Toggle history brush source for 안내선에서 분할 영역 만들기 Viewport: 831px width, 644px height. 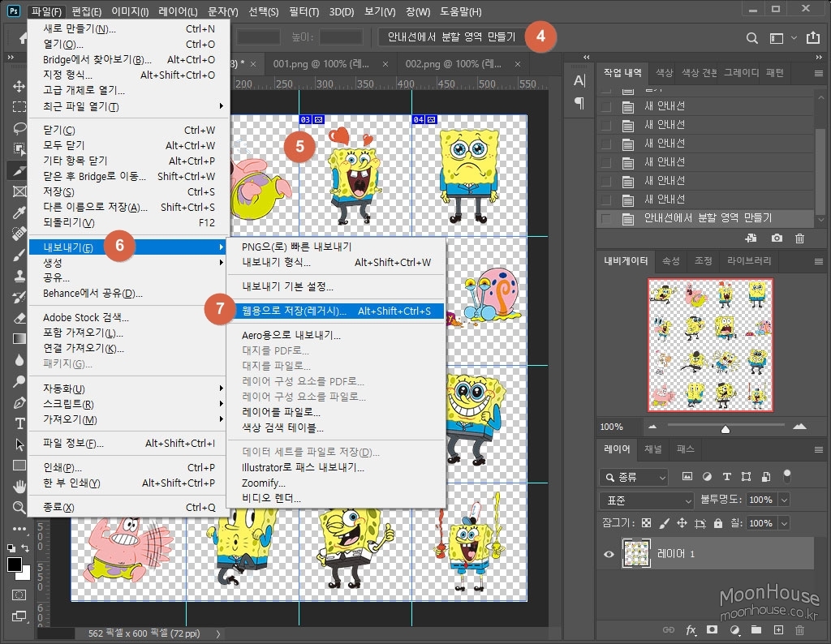(x=605, y=218)
